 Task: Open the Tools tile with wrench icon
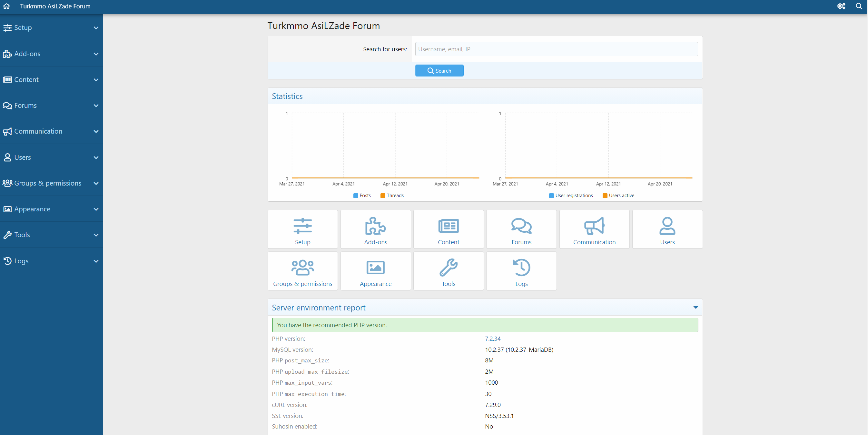point(449,271)
